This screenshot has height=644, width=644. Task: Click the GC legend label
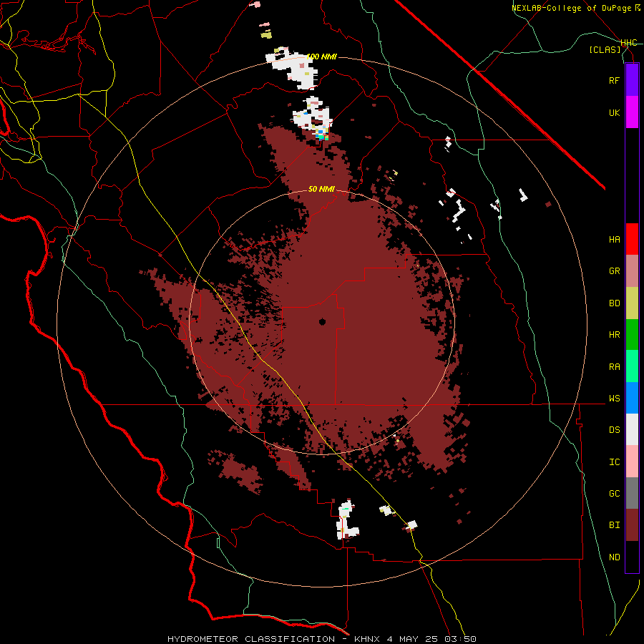[614, 494]
